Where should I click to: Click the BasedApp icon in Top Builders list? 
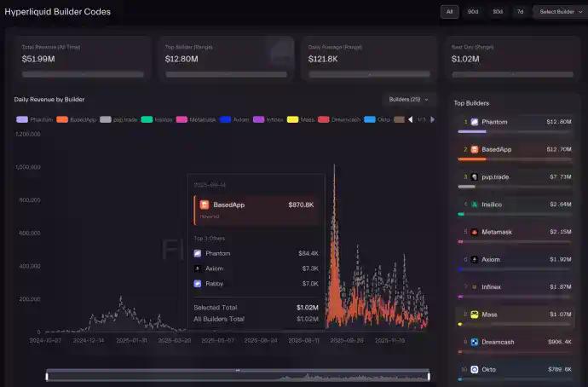pos(475,149)
